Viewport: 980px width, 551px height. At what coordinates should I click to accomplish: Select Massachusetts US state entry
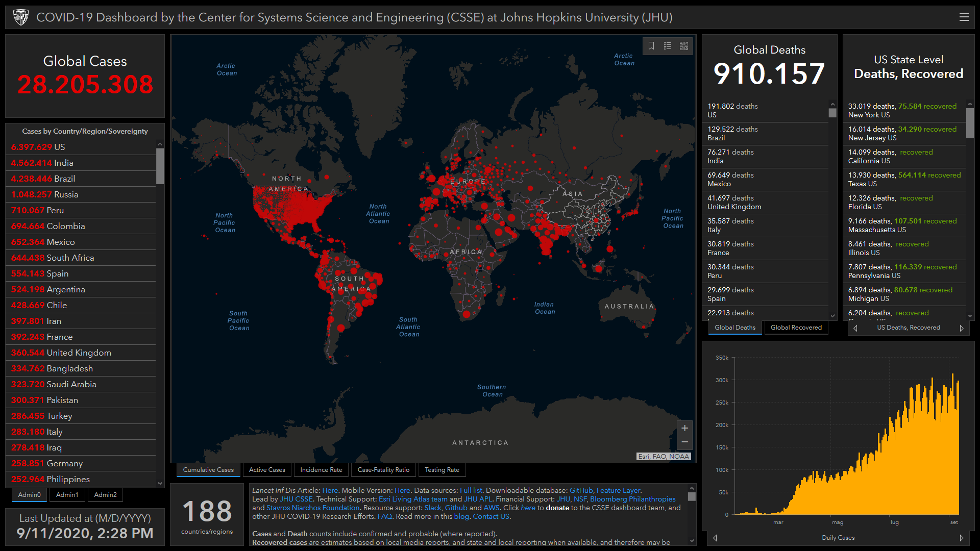904,226
